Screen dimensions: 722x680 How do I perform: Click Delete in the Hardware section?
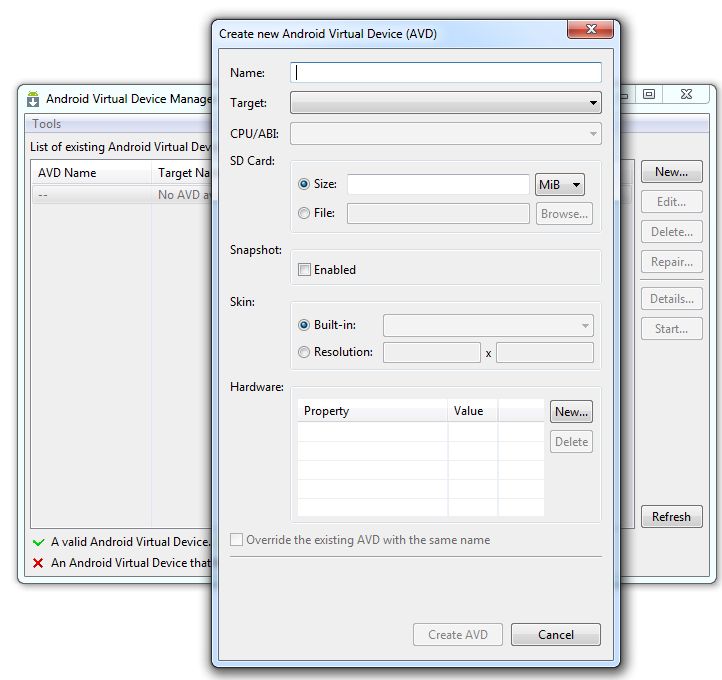click(x=571, y=442)
